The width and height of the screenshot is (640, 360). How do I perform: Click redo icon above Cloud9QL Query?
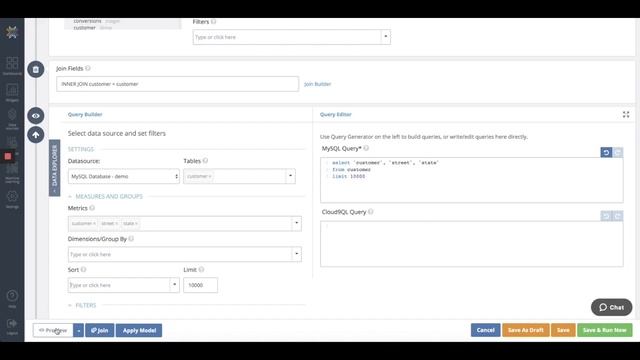point(618,216)
